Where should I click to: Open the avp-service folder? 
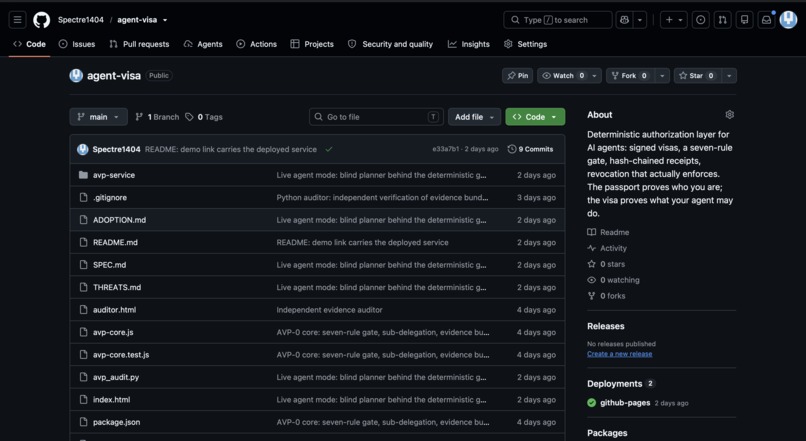click(x=114, y=175)
